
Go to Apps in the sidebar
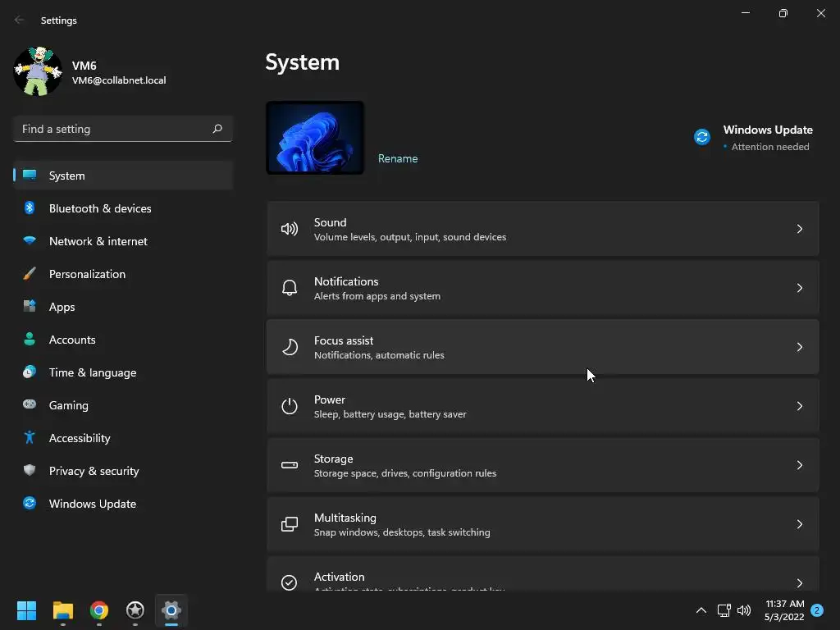point(123,307)
